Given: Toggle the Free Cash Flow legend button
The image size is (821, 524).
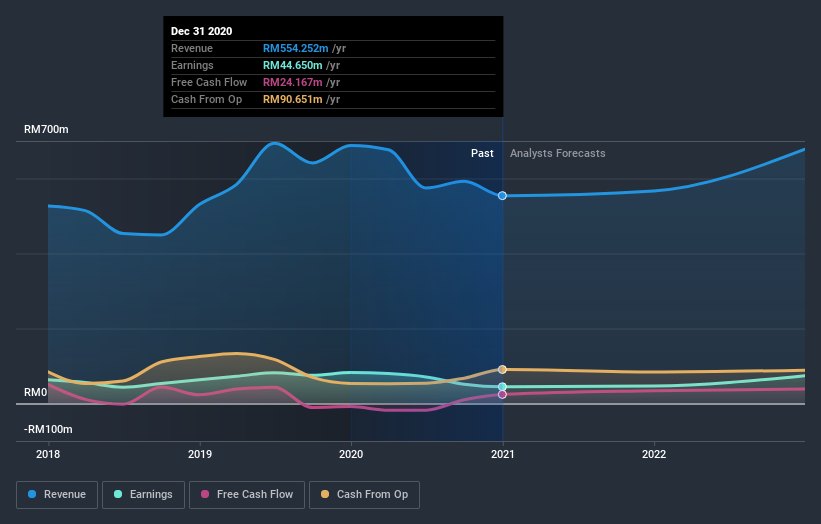Looking at the screenshot, I should click(247, 495).
